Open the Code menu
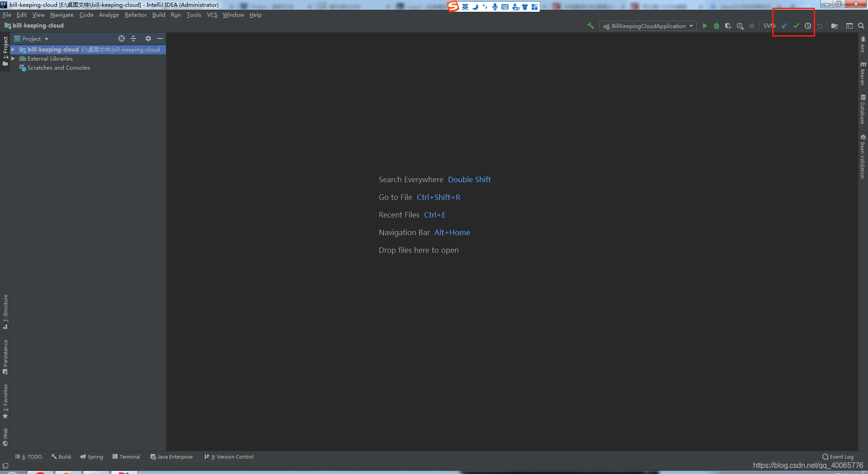 86,14
